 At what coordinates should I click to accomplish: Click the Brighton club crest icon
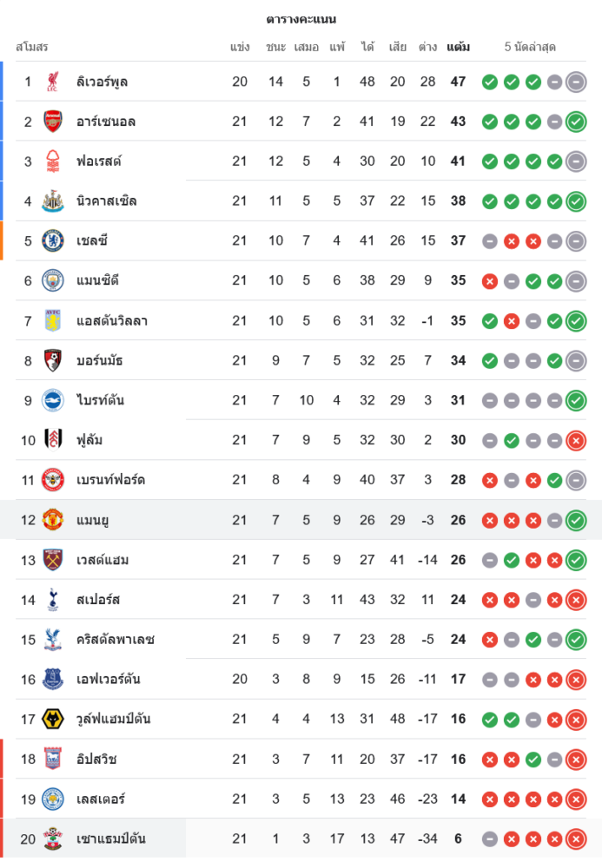[x=54, y=400]
